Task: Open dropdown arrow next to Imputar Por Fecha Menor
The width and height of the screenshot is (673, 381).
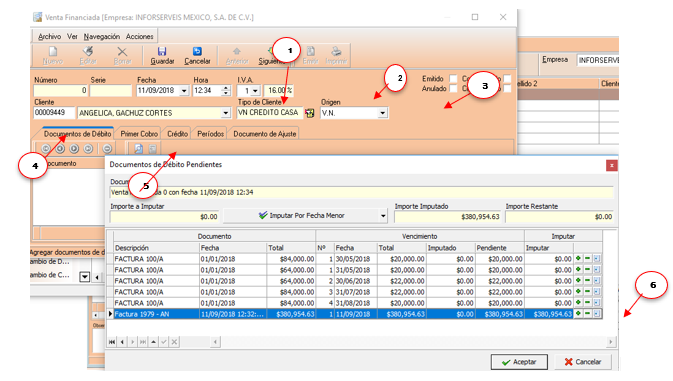Action: coord(383,216)
